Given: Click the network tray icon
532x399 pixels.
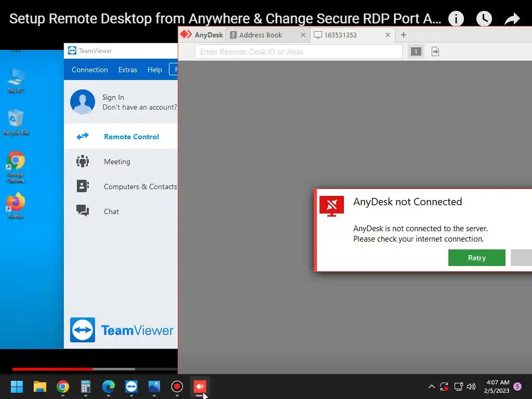Looking at the screenshot, I should [458, 387].
